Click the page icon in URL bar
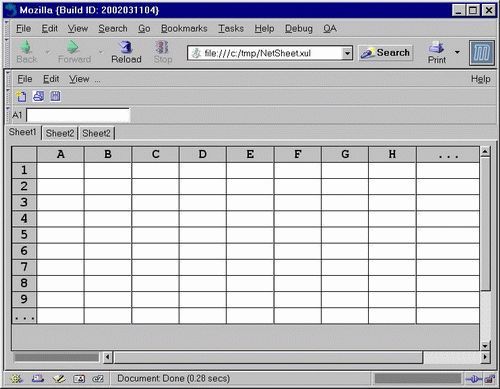The image size is (500, 389). (196, 53)
